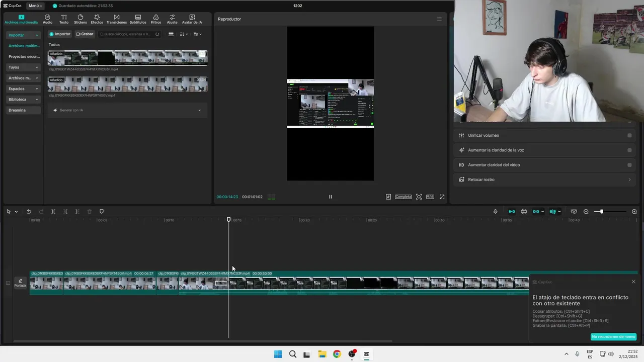
Task: Close the shortcut conflict notification
Action: tap(633, 282)
